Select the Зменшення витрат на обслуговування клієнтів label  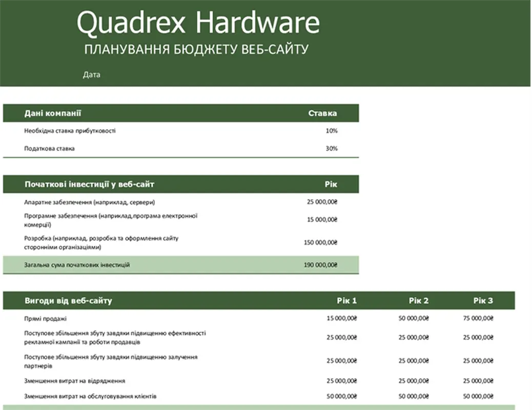(x=90, y=396)
